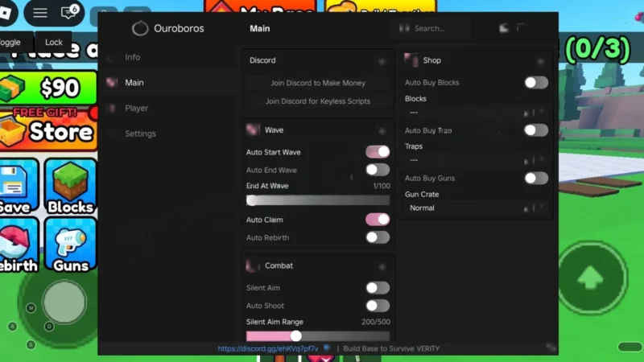Viewport: 644px width, 362px height.
Task: Collapse the Combat section arrow
Action: tap(382, 267)
